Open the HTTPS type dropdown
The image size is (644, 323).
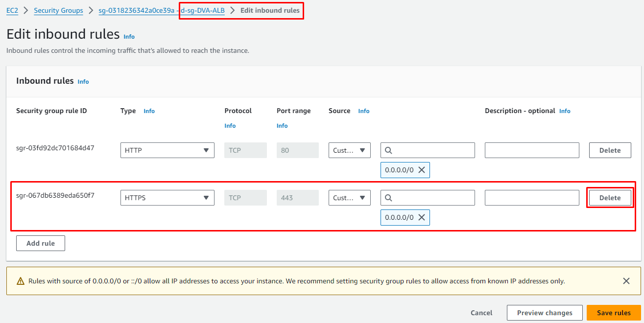167,198
